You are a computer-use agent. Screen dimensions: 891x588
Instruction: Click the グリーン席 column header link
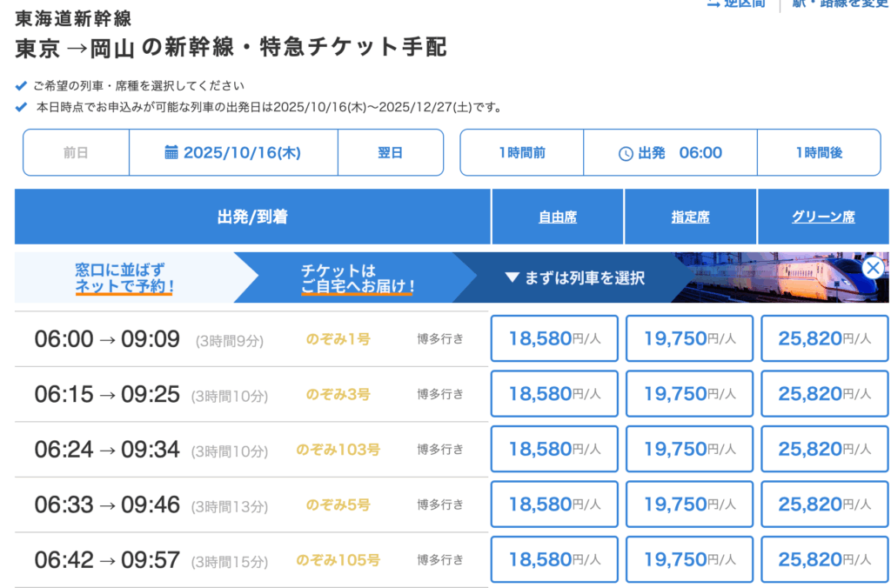(823, 217)
